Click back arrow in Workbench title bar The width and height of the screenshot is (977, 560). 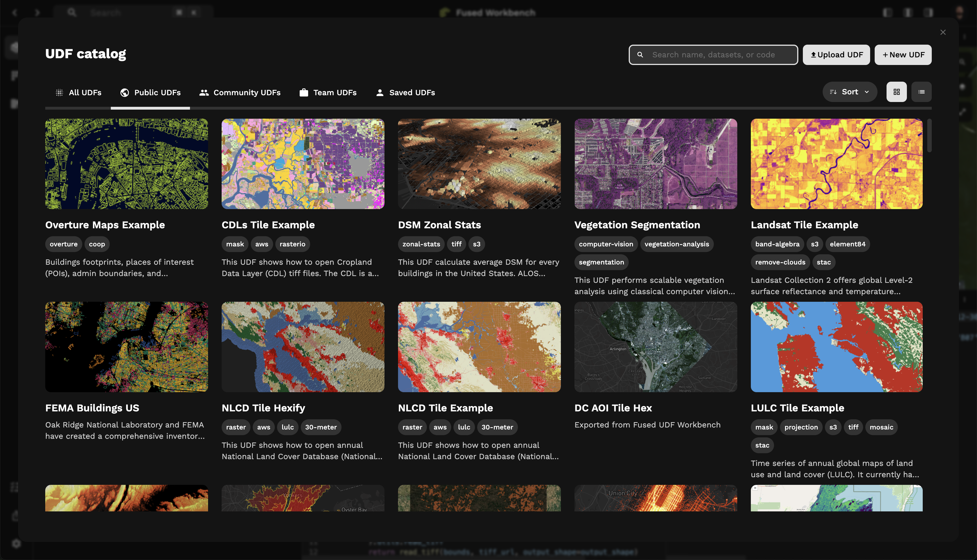tap(14, 12)
